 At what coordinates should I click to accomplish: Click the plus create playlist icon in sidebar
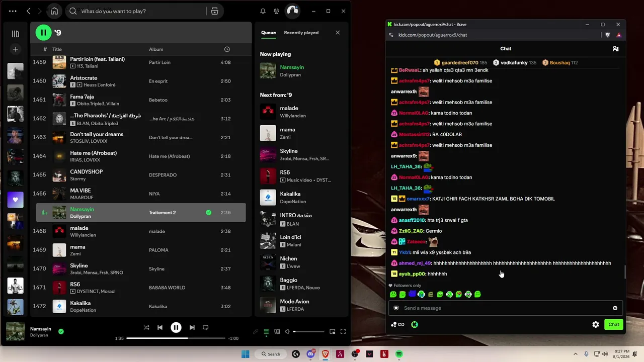[15, 49]
